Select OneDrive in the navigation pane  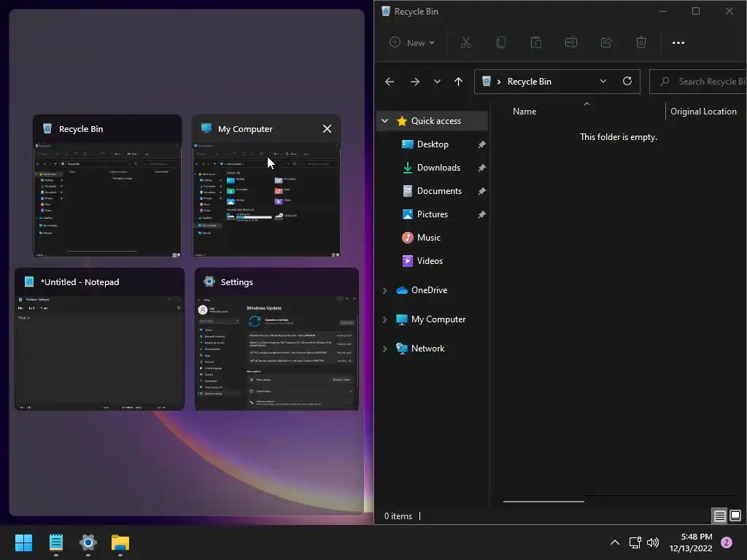pos(429,290)
